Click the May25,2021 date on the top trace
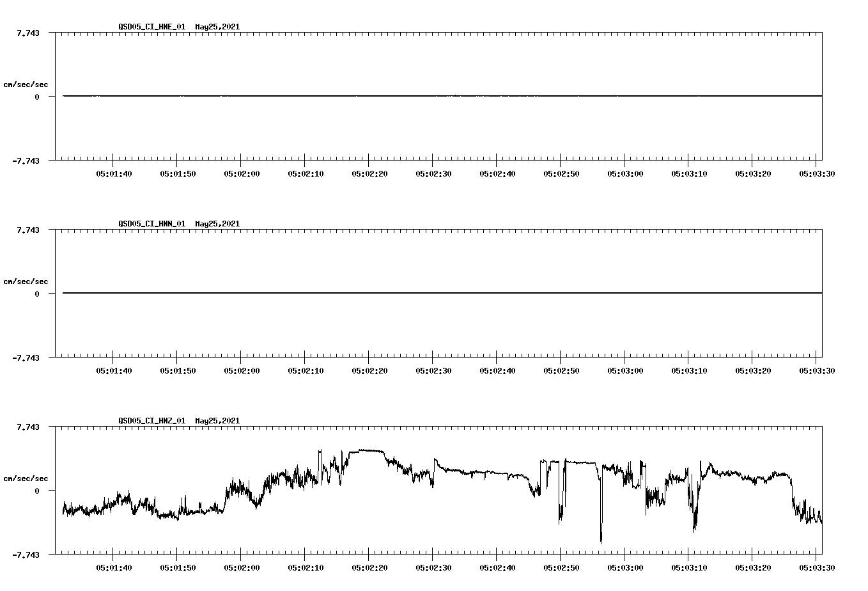 [x=217, y=28]
